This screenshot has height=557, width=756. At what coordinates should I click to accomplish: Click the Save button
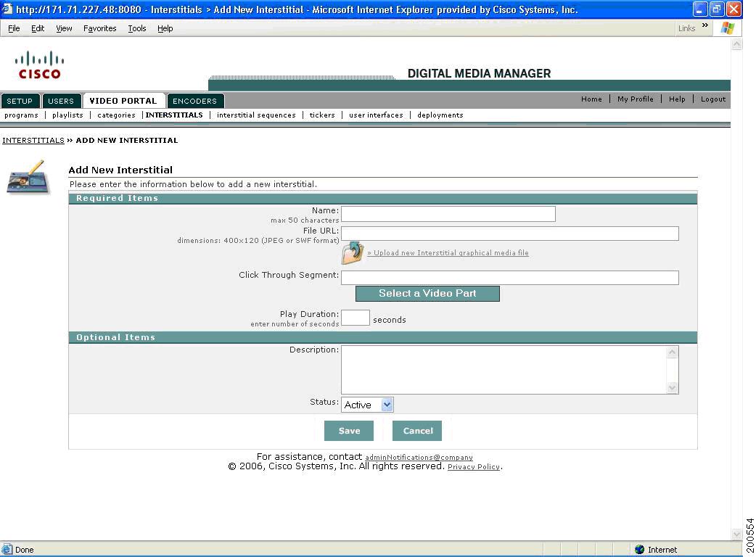(x=349, y=431)
